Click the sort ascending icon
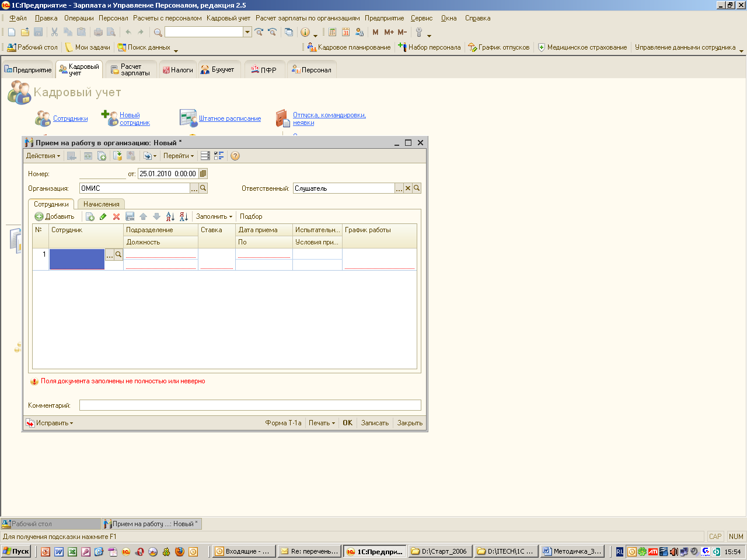The width and height of the screenshot is (747, 560). [x=170, y=216]
